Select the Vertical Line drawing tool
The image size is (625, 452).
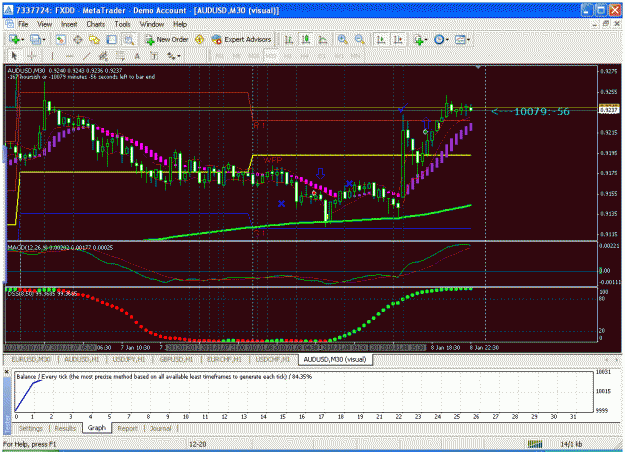[52, 56]
